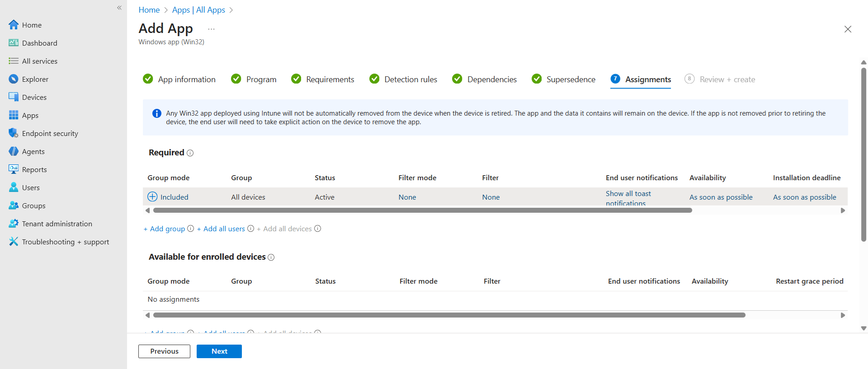Click the As soon as possible installation deadline link
Image resolution: width=868 pixels, height=369 pixels.
804,197
